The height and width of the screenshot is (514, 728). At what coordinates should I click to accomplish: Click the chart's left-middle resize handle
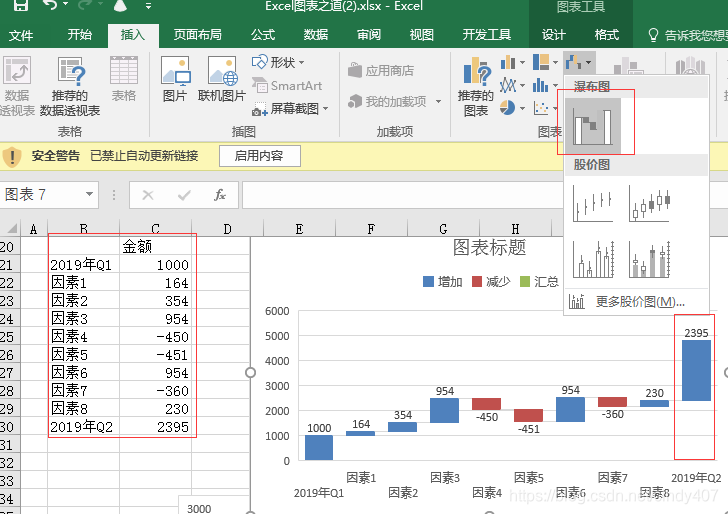[x=250, y=372]
